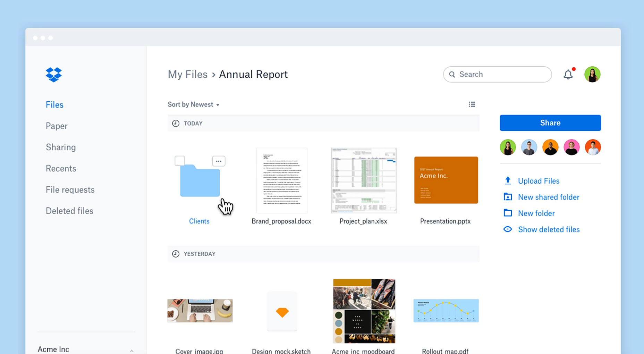The width and height of the screenshot is (644, 354).
Task: Toggle Show deleted files eye icon
Action: coord(508,229)
